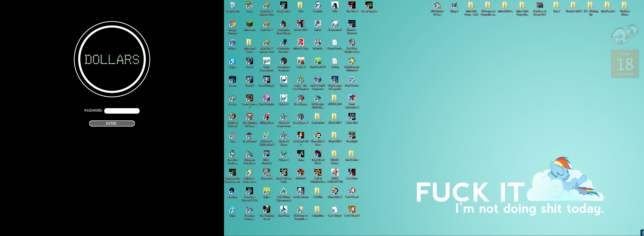Open the Day Z folder
This screenshot has width=644, height=236.
tap(556, 7)
